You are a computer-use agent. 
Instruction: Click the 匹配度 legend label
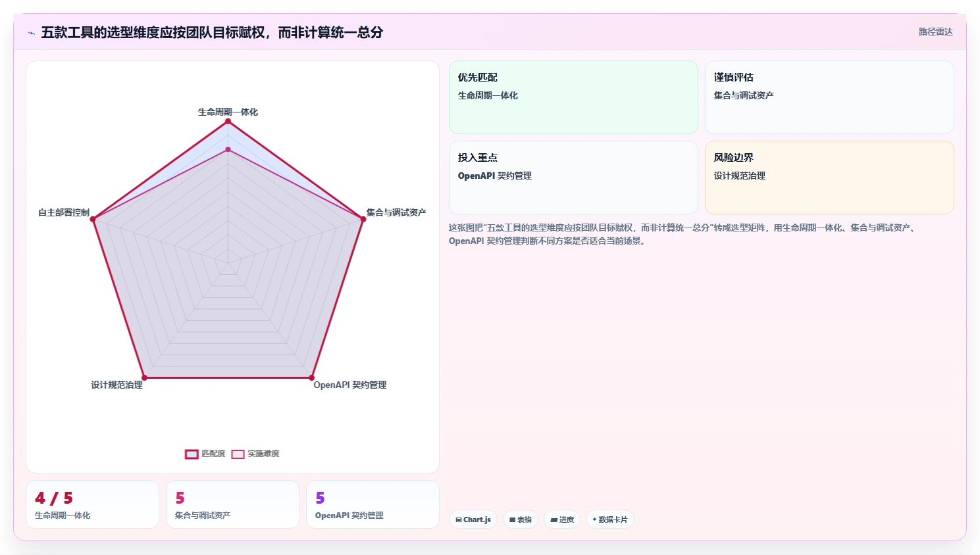(x=213, y=454)
